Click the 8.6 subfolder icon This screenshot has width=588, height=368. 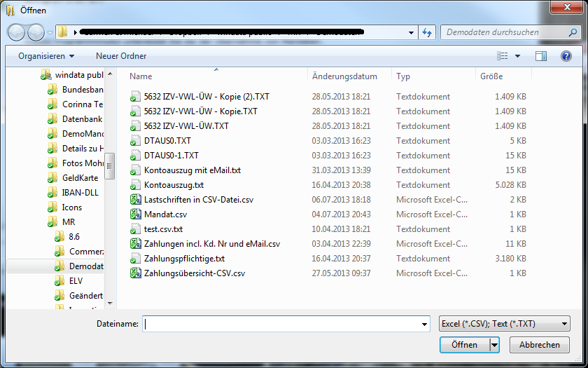pyautogui.click(x=59, y=237)
